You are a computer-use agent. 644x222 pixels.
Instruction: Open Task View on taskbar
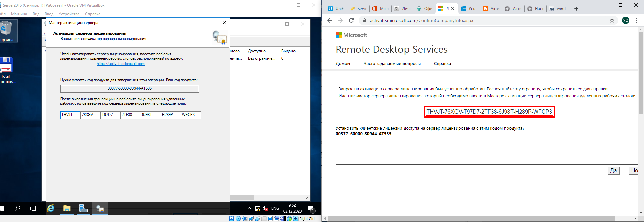[x=34, y=208]
